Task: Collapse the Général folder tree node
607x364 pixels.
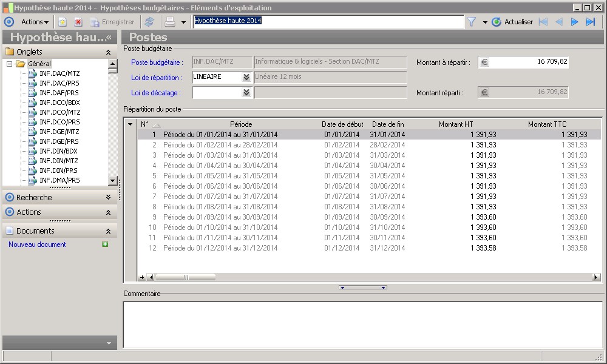Action: [10, 64]
